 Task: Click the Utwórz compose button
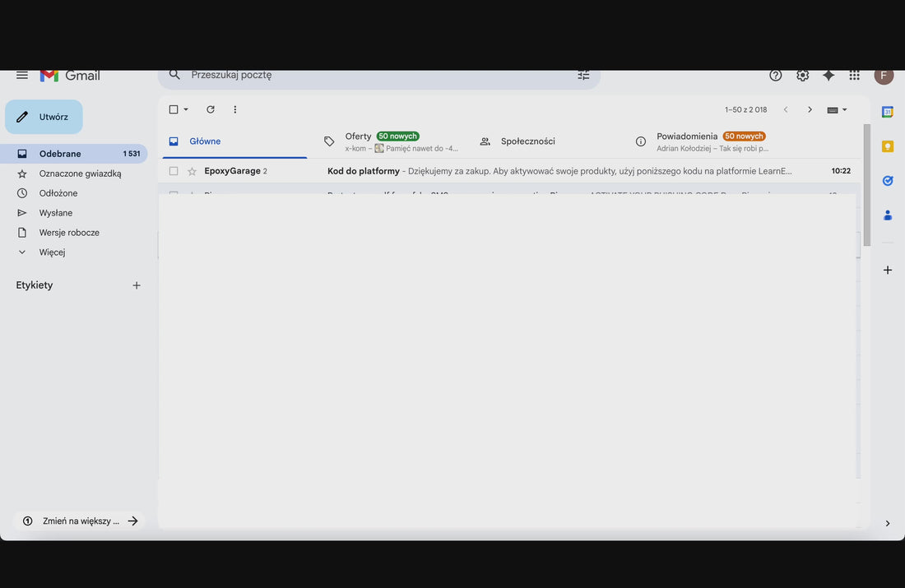(44, 117)
